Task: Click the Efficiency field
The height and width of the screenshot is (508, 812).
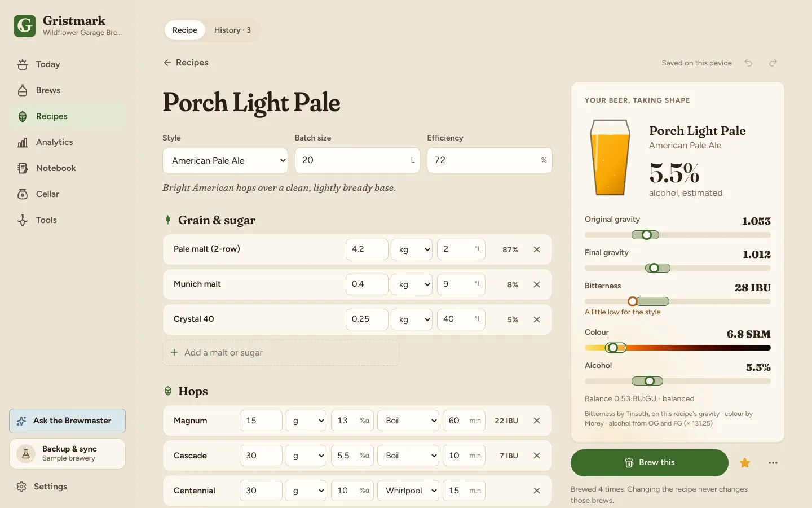Action: coord(489,160)
